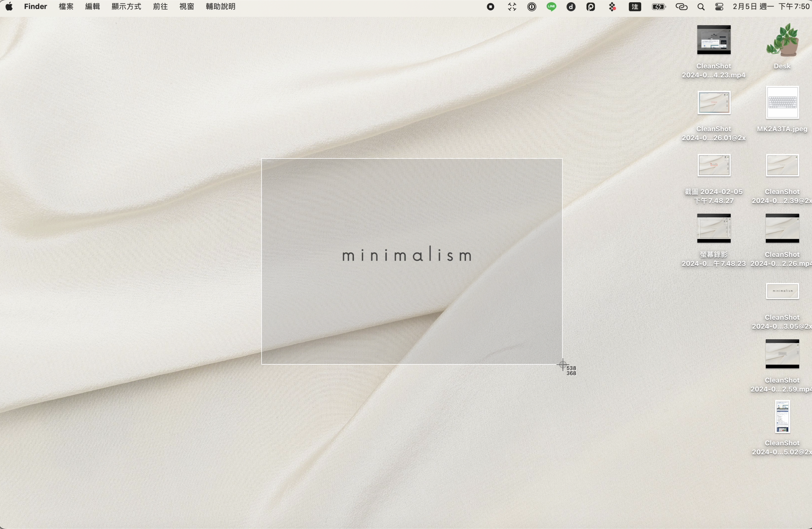812x529 pixels.
Task: Click the battery status icon
Action: (x=658, y=7)
